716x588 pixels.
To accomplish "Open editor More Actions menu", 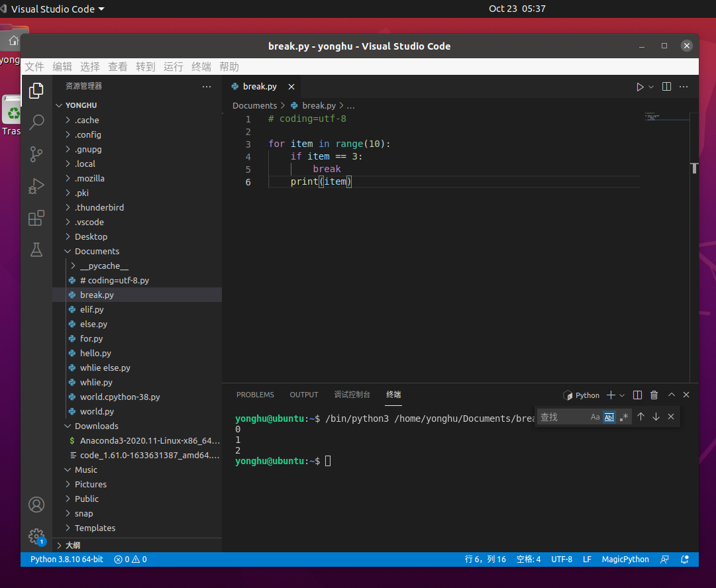I will coord(684,87).
